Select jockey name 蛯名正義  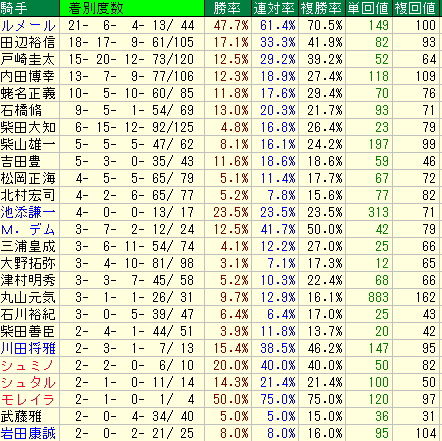(28, 94)
